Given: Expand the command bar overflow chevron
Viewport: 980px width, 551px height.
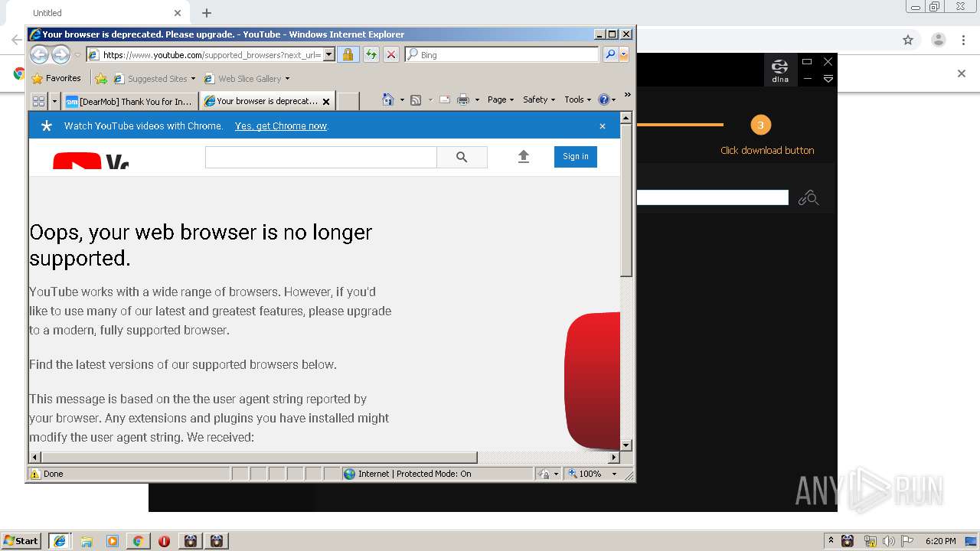Looking at the screenshot, I should coord(627,96).
